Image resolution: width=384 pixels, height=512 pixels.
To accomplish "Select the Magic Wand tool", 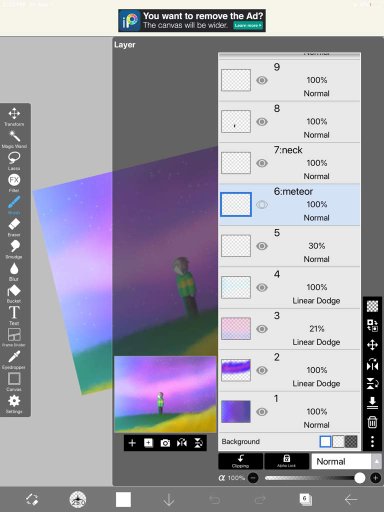I will pyautogui.click(x=14, y=139).
